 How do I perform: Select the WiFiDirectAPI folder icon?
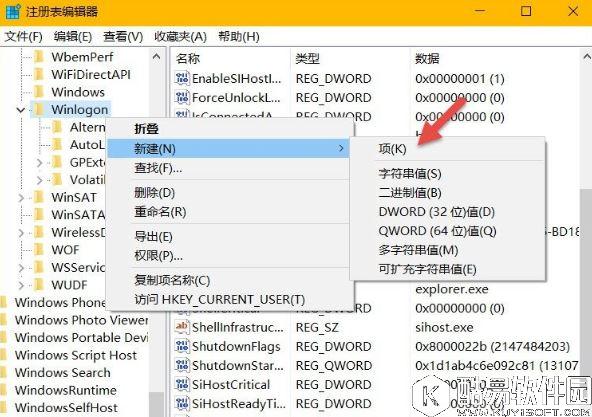pos(39,74)
